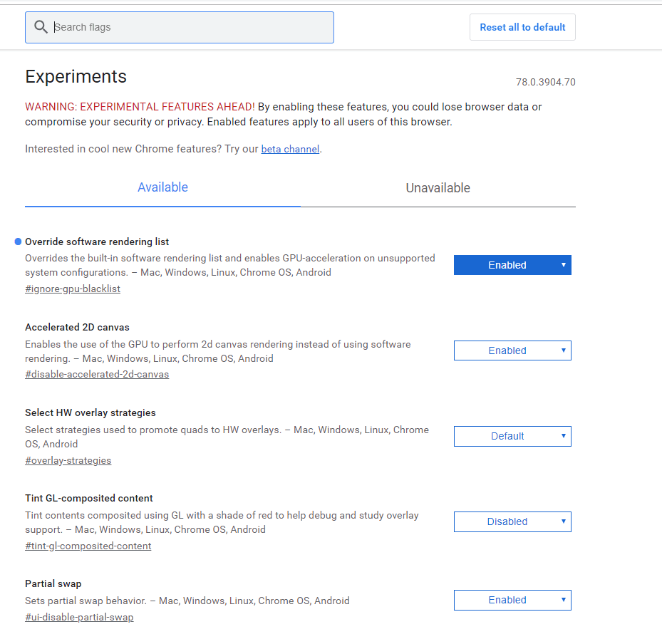Screen dimensions: 662x644
Task: Open the #overlay-strategies link
Action: (x=68, y=460)
